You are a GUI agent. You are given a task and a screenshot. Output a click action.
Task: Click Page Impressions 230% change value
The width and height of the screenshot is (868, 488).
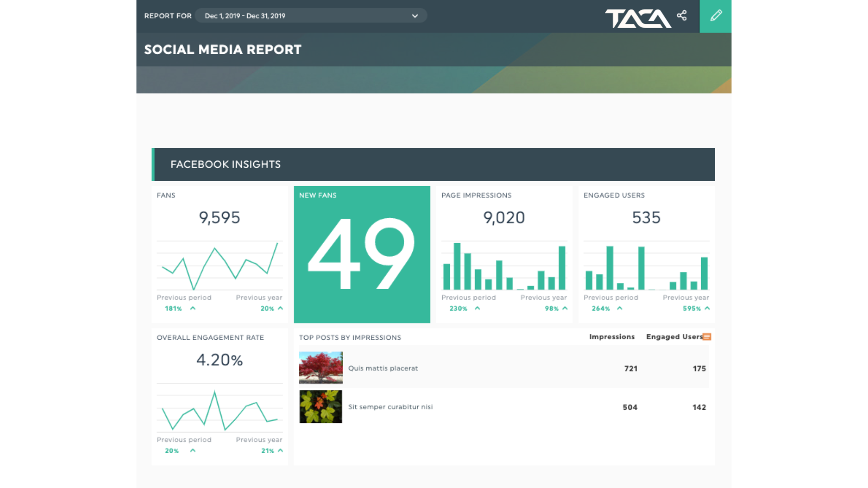point(458,309)
